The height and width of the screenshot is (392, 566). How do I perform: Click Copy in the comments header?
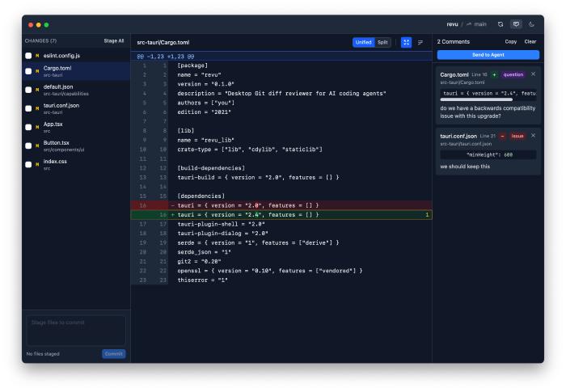click(511, 41)
